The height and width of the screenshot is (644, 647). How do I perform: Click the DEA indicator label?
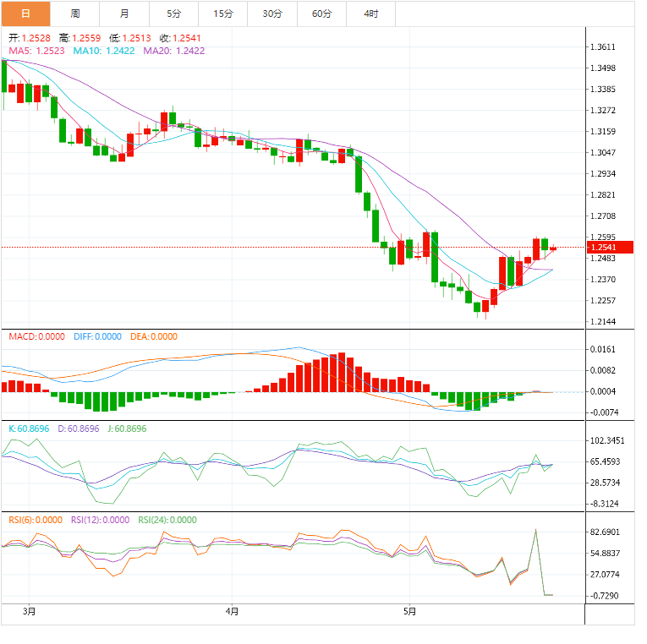click(154, 337)
